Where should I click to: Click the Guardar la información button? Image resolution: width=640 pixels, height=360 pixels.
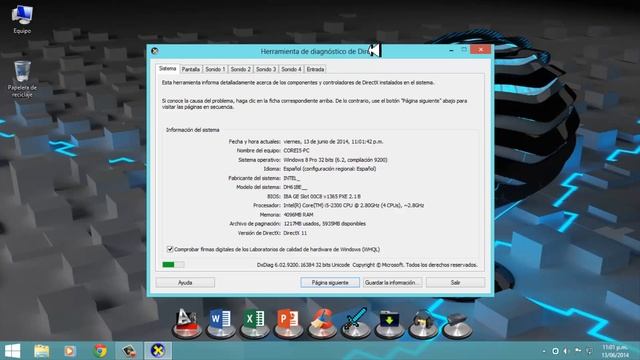pyautogui.click(x=392, y=282)
